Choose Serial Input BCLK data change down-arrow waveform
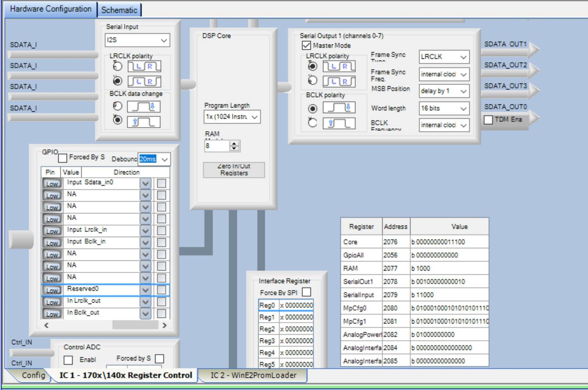 pyautogui.click(x=144, y=107)
